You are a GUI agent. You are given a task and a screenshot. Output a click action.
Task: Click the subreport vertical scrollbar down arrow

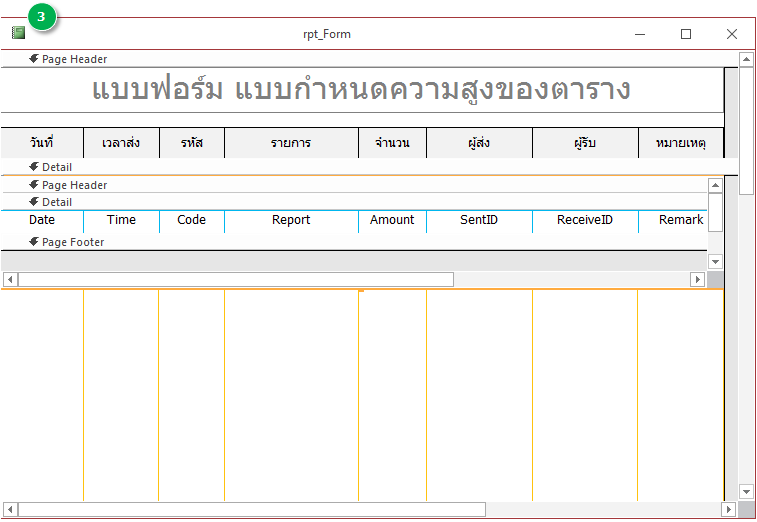714,261
